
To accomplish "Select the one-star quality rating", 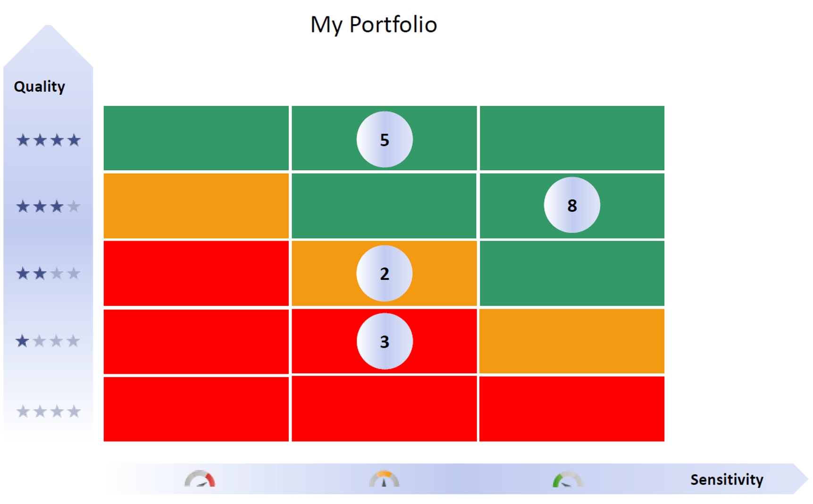I will [x=48, y=341].
